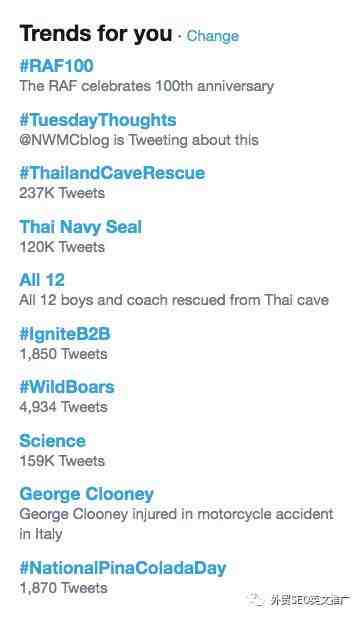Open the Science trending topic
The height and width of the screenshot is (617, 361).
[52, 441]
